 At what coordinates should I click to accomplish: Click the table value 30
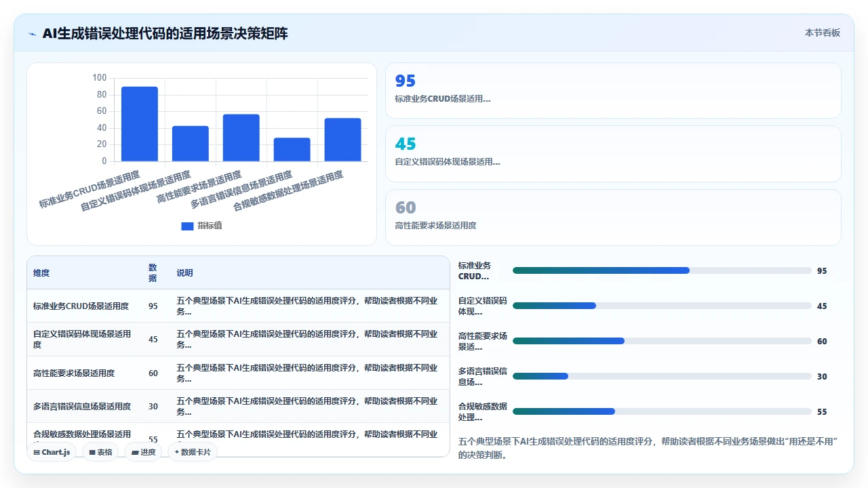(153, 407)
